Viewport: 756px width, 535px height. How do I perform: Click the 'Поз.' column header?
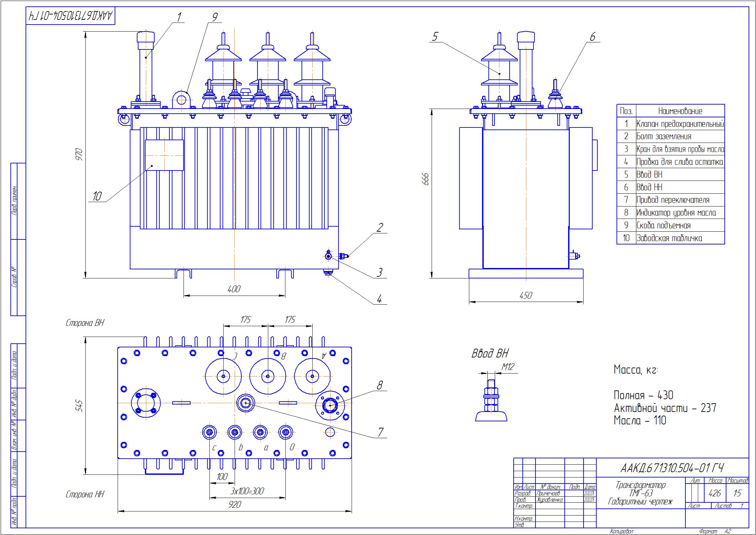pyautogui.click(x=626, y=111)
